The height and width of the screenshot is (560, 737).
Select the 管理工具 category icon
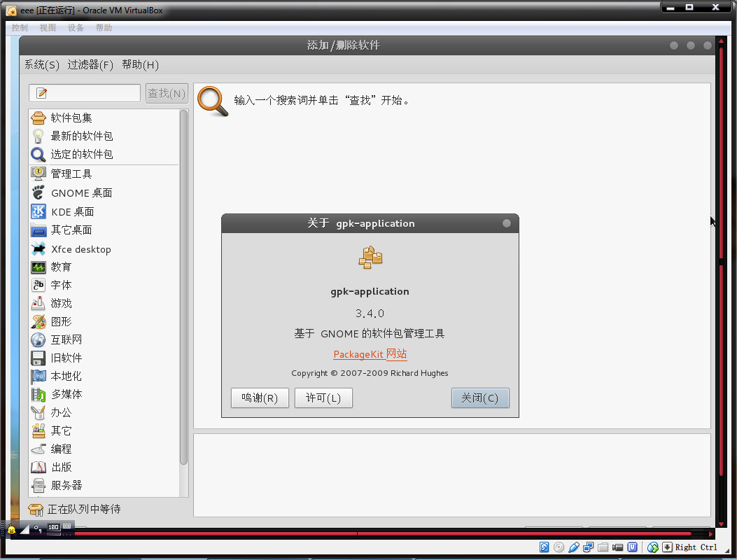click(x=38, y=174)
